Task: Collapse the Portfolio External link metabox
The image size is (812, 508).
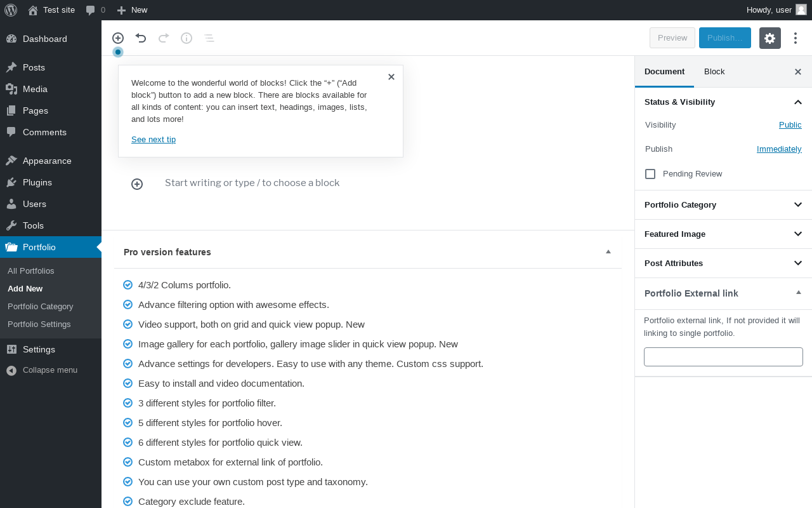Action: [x=799, y=293]
